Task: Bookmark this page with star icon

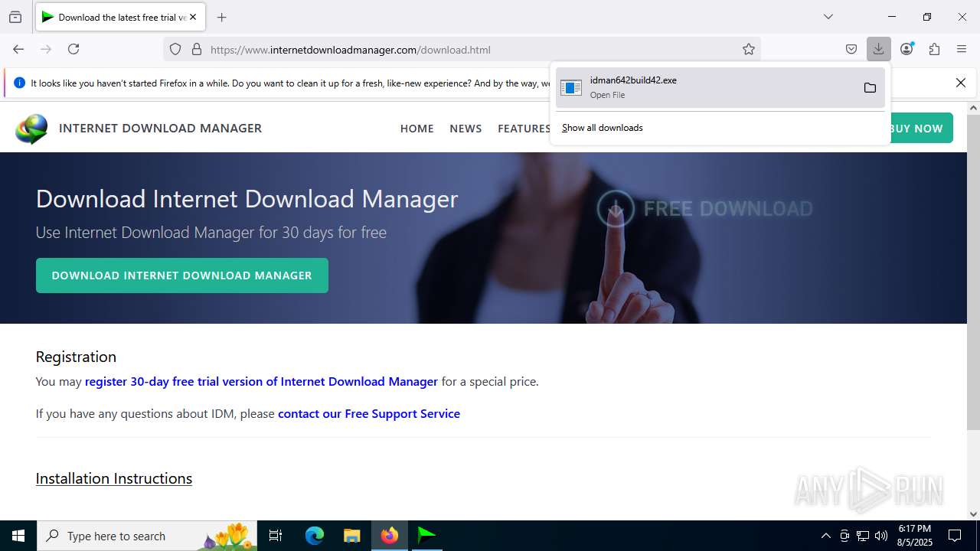Action: pyautogui.click(x=749, y=49)
